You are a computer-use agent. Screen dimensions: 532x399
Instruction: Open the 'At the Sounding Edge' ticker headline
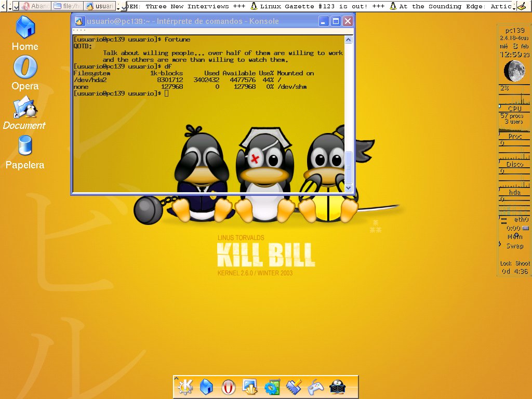coord(455,6)
